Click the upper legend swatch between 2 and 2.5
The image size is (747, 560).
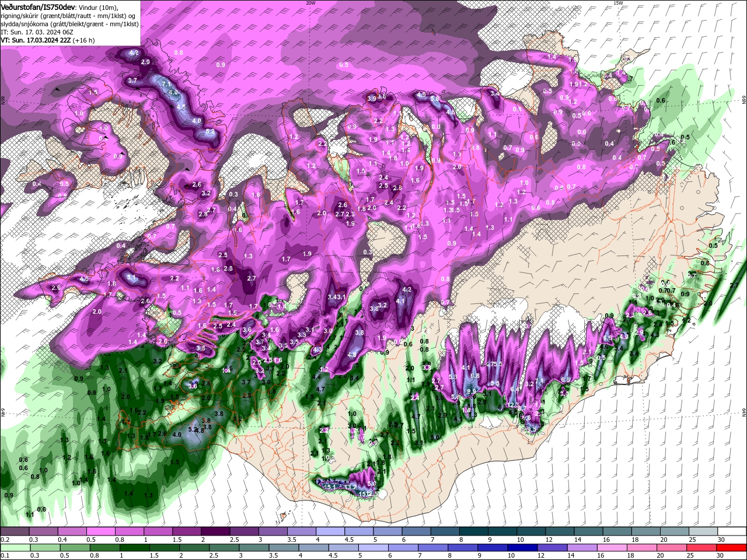click(215, 531)
